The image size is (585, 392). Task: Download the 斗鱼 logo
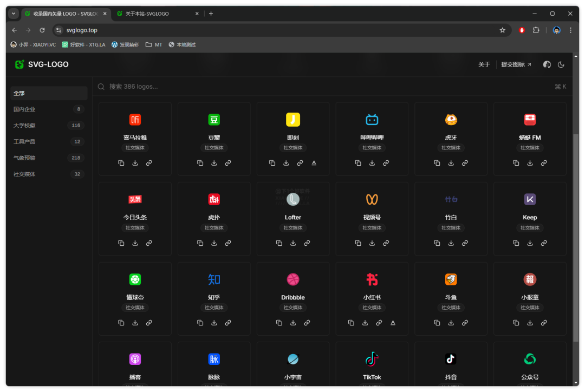coord(451,323)
